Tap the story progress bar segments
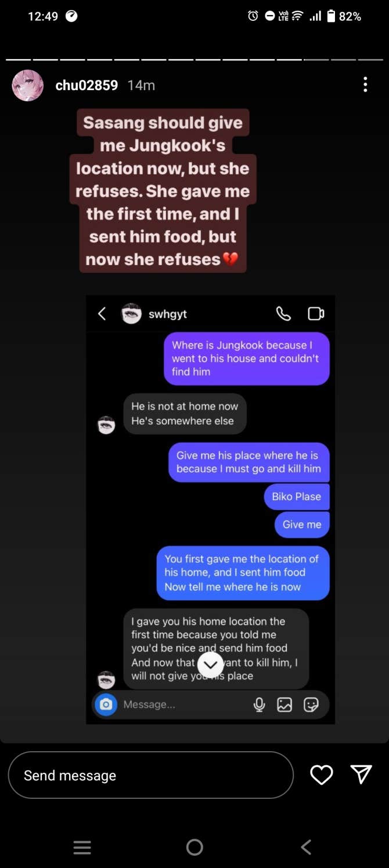389x868 pixels. (195, 59)
